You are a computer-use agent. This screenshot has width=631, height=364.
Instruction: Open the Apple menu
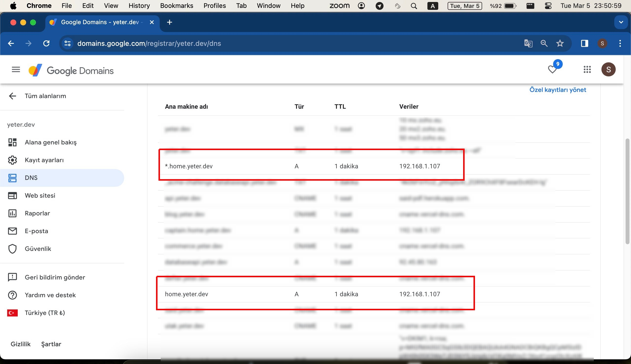click(13, 5)
